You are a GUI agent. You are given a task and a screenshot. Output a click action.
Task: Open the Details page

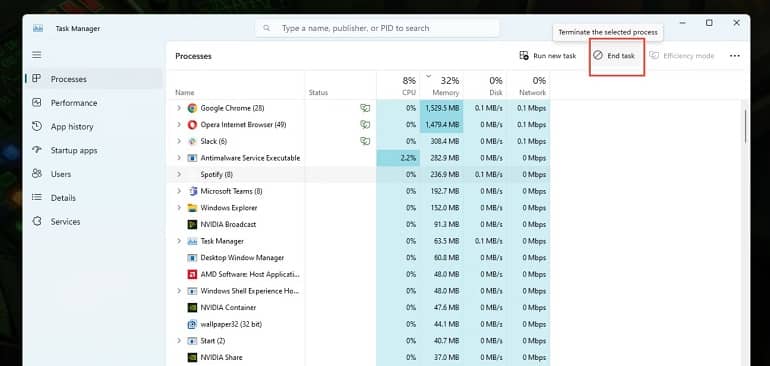(94, 198)
